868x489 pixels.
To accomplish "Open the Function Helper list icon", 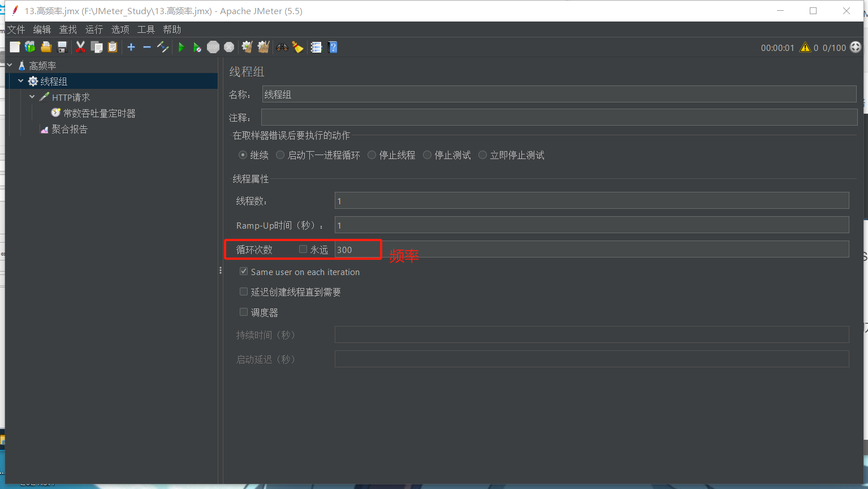I will pyautogui.click(x=316, y=47).
